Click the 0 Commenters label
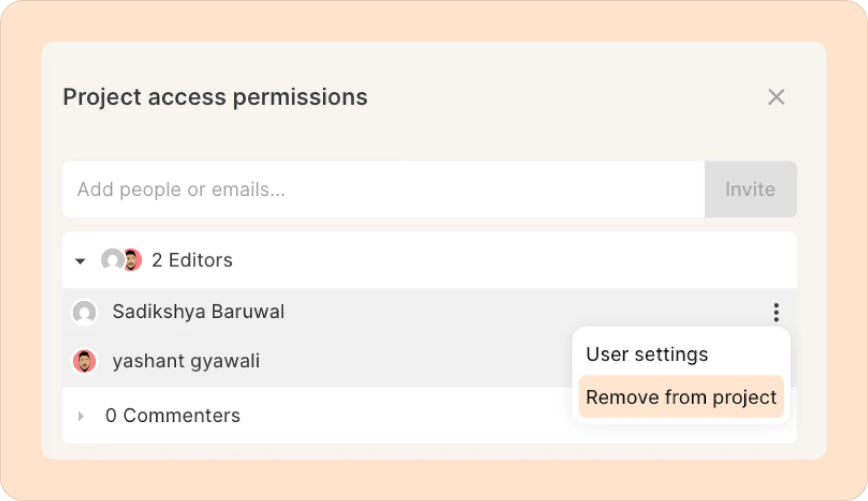Viewport: 868px width, 501px height. coord(173,415)
